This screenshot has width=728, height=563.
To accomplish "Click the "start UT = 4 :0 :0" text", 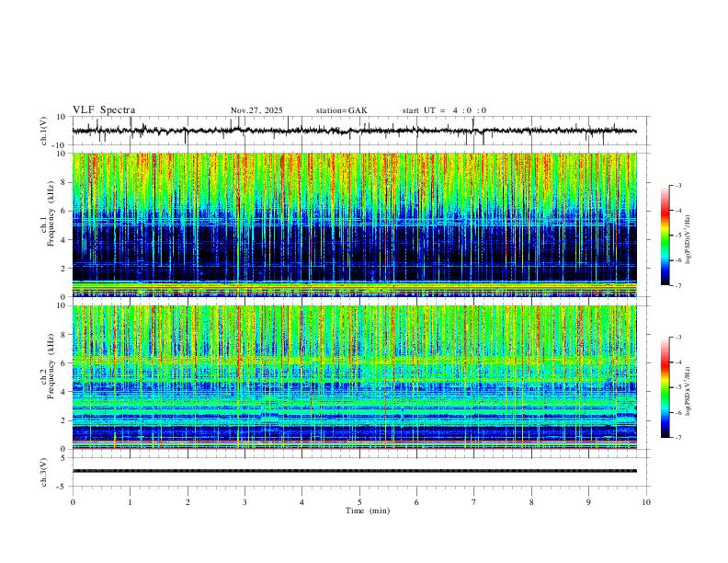I will [444, 110].
